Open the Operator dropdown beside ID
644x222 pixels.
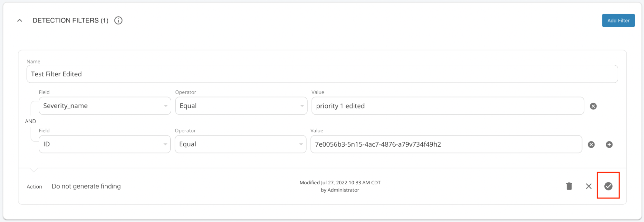coord(240,144)
